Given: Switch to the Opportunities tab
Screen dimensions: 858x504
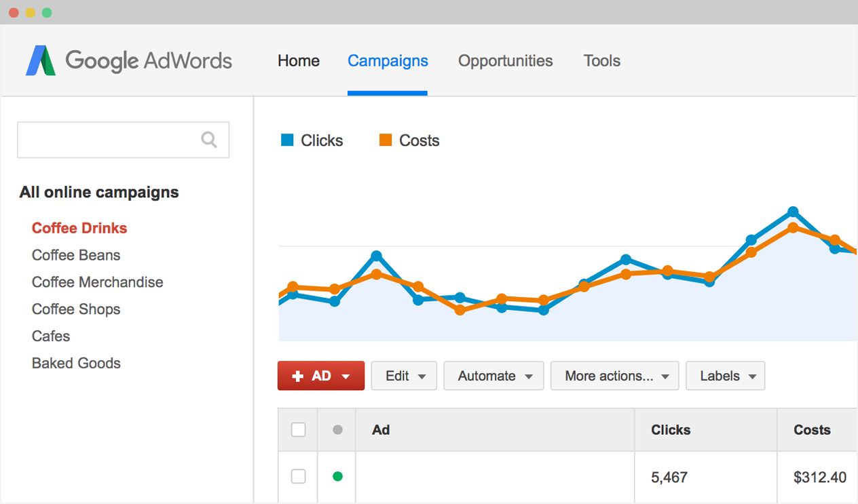Looking at the screenshot, I should coord(505,61).
